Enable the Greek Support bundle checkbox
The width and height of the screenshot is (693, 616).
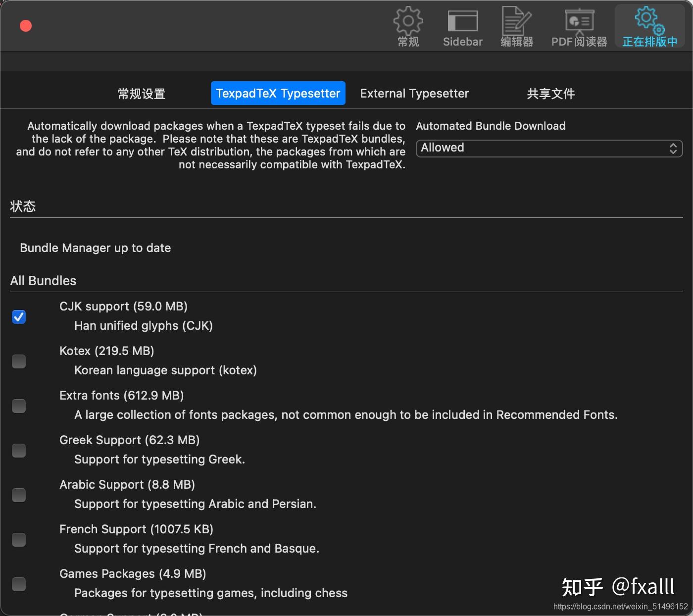pyautogui.click(x=19, y=451)
